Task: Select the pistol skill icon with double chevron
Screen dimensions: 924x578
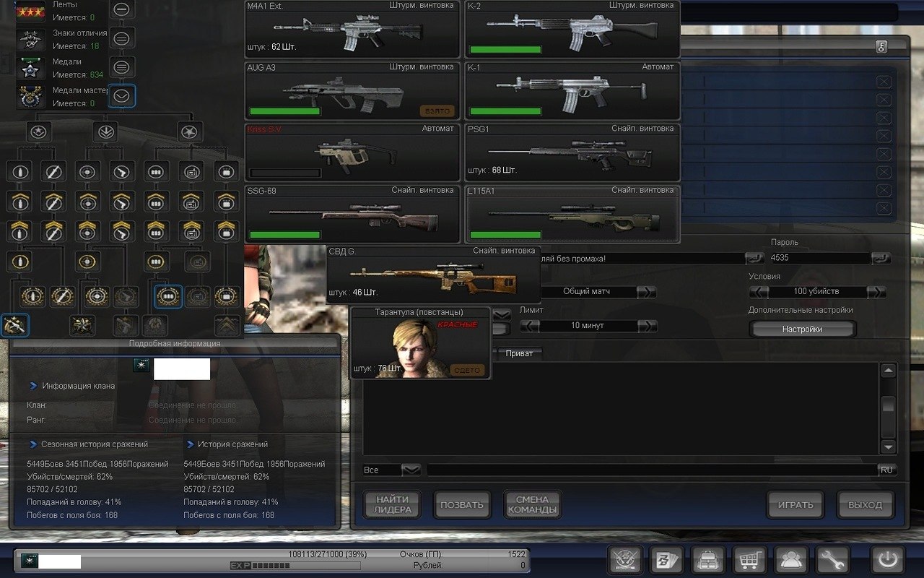Action: tap(121, 231)
